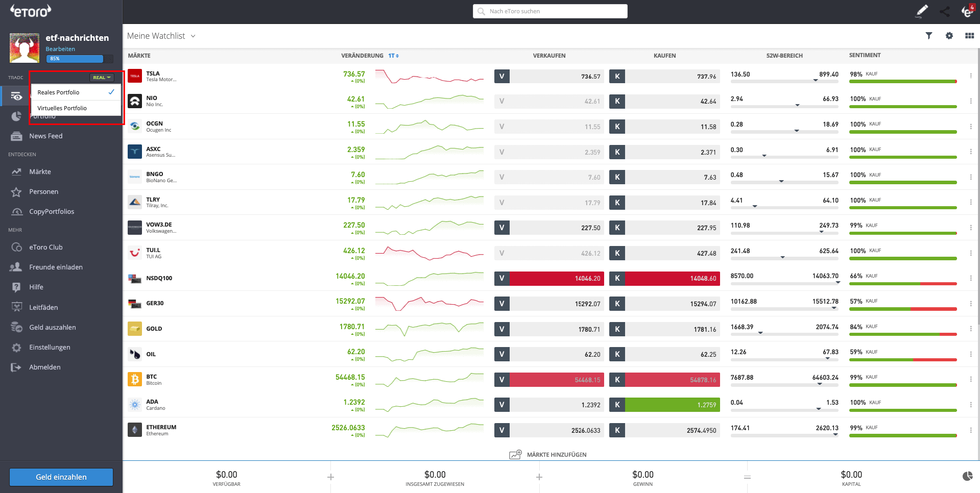This screenshot has width=980, height=493.
Task: Select Reales Portfolio option
Action: click(x=76, y=92)
